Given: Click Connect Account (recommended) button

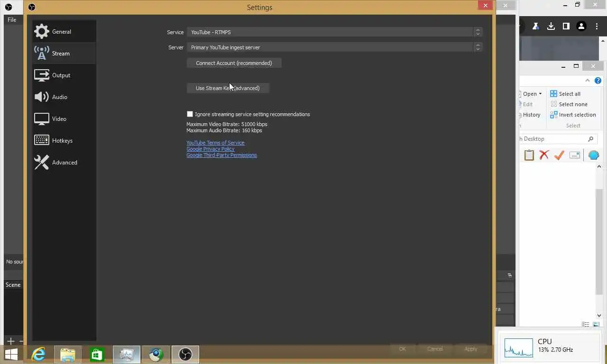Looking at the screenshot, I should pos(234,63).
